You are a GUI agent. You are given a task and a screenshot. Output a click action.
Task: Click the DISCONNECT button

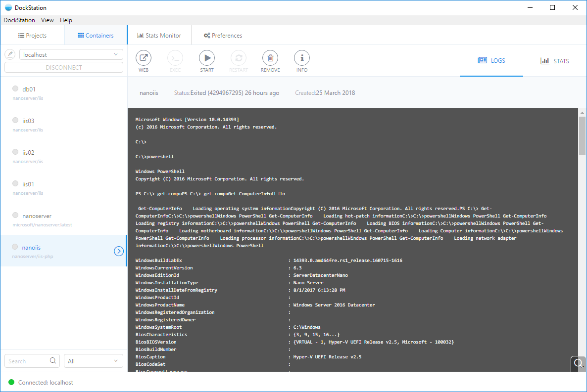(x=64, y=67)
